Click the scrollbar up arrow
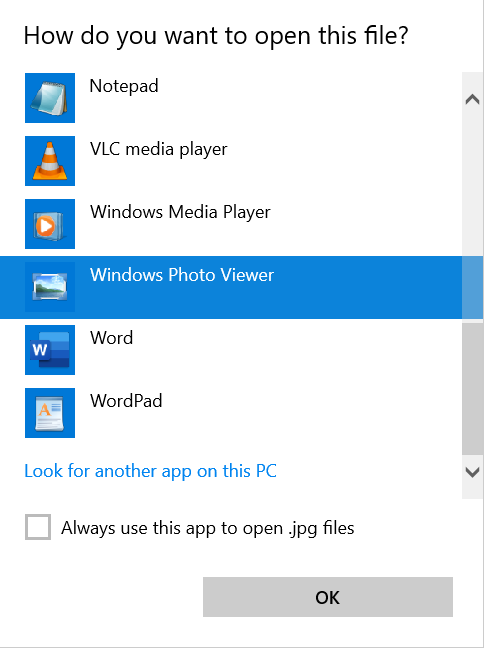 click(x=472, y=99)
